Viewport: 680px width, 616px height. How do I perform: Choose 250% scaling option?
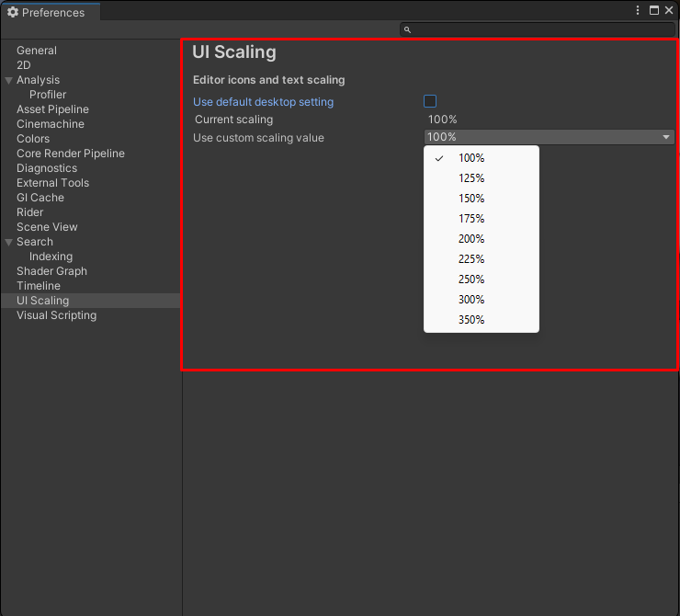[x=482, y=279]
